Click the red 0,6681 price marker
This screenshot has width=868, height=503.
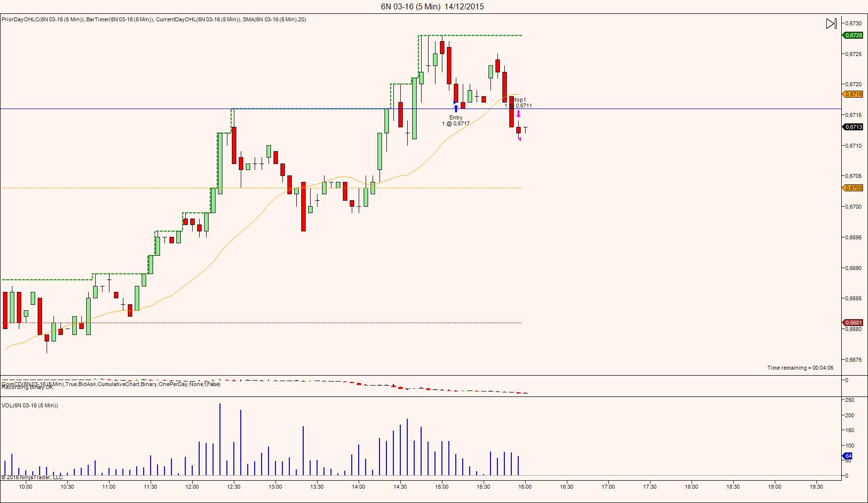tap(853, 323)
